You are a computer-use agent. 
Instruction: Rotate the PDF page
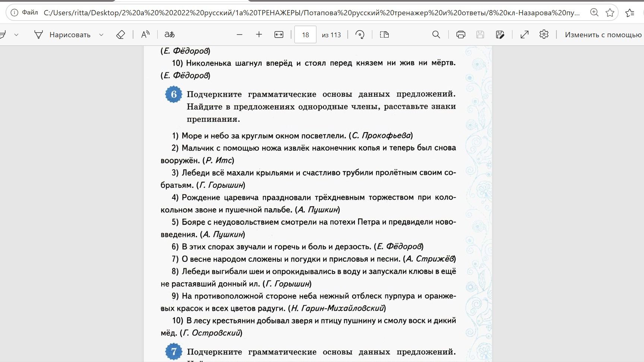pos(360,35)
